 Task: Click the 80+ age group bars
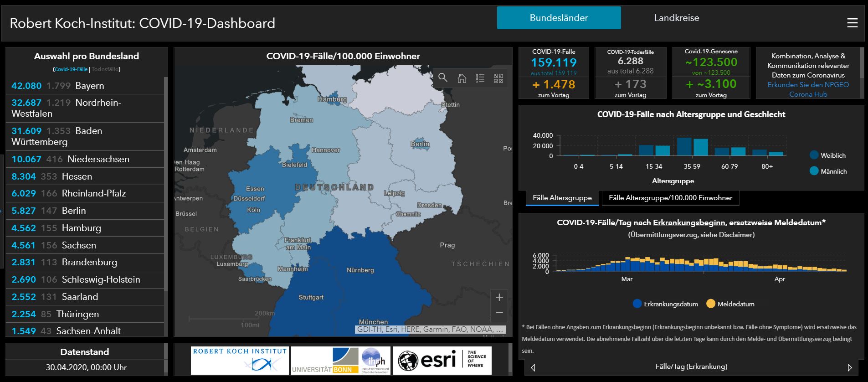[x=768, y=153]
